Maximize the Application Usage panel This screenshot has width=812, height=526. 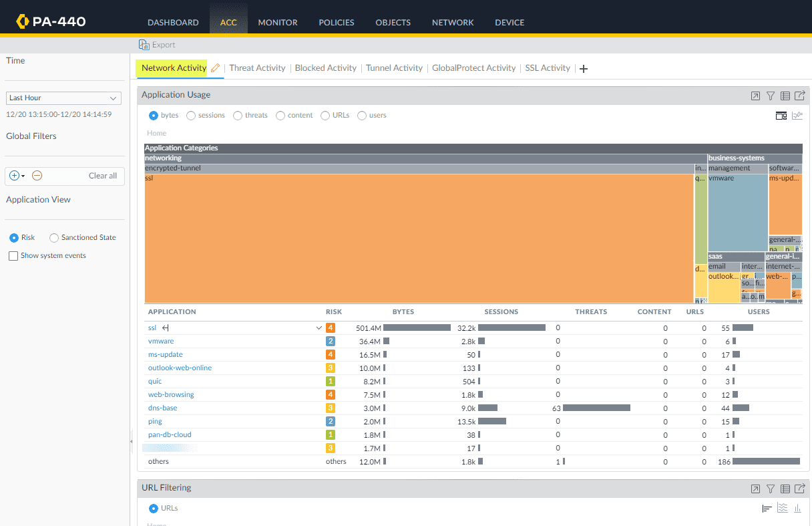tap(755, 96)
